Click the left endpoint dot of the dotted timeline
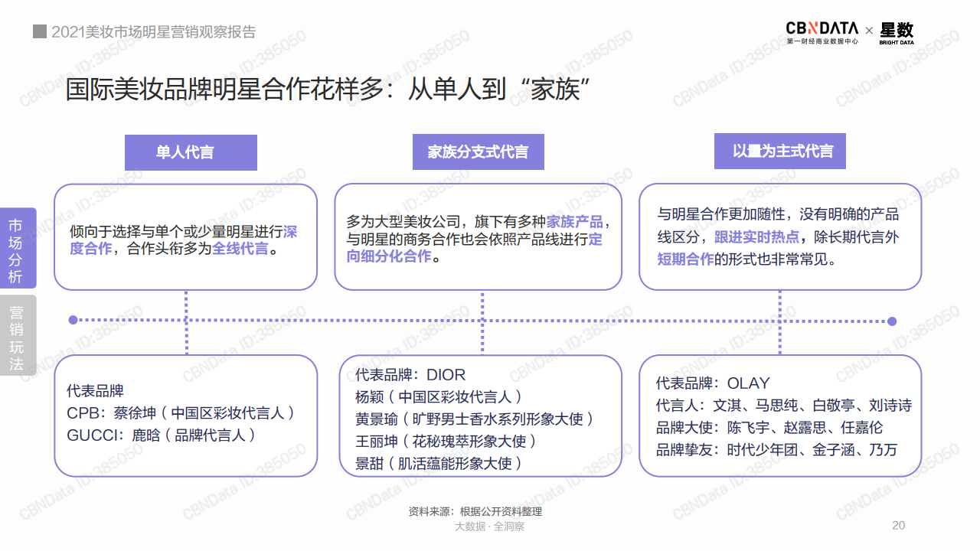 tap(73, 320)
